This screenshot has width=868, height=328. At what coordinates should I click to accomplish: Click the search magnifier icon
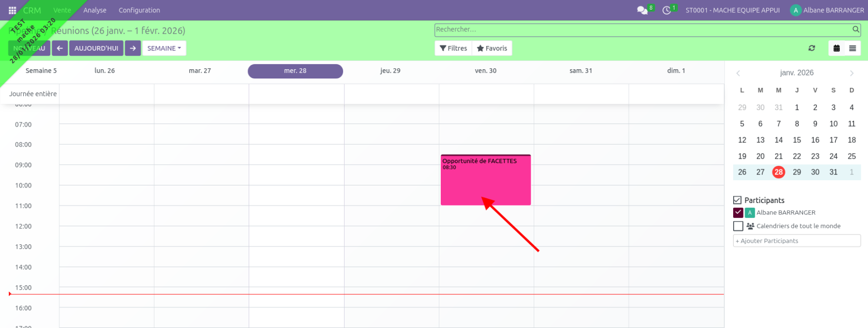(x=856, y=29)
